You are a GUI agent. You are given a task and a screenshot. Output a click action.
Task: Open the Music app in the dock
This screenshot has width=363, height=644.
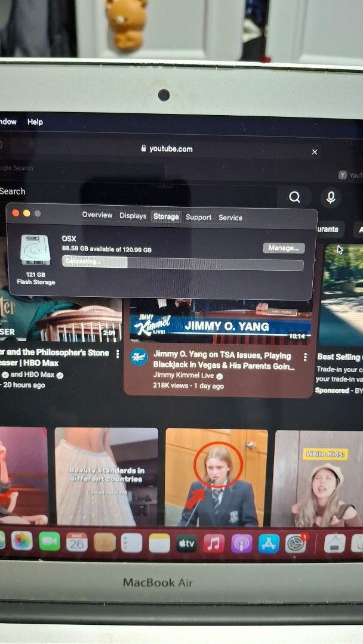point(214,543)
